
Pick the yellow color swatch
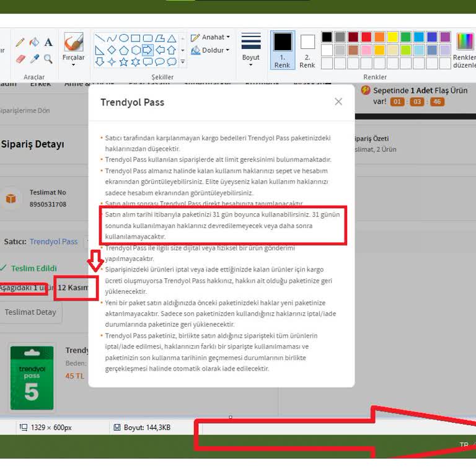392,37
